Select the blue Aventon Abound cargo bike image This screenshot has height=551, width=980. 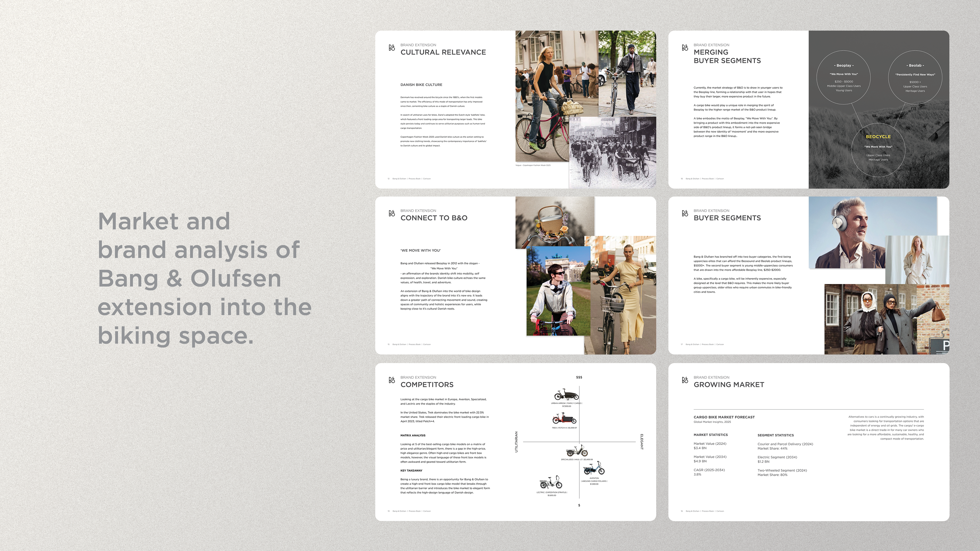tap(594, 468)
